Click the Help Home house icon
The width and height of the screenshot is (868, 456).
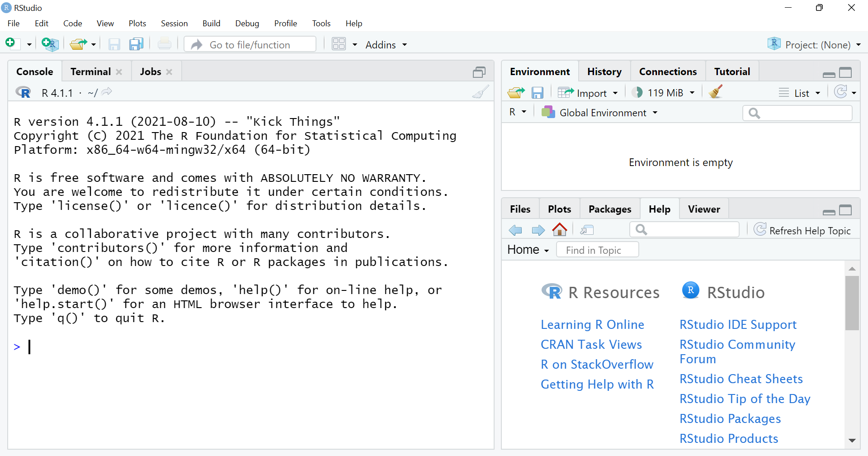point(560,229)
